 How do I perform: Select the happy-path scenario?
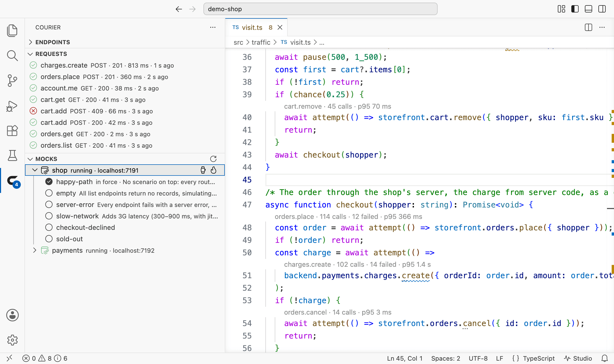tap(125, 182)
